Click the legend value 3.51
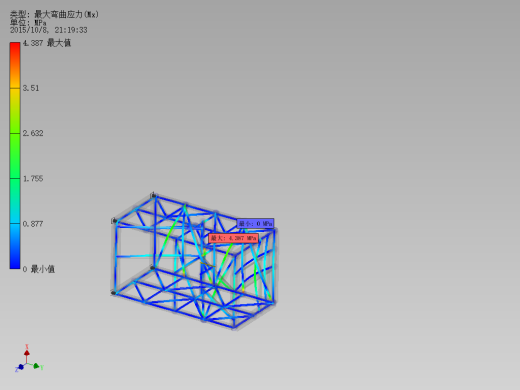This screenshot has height=390, width=520. click(31, 88)
